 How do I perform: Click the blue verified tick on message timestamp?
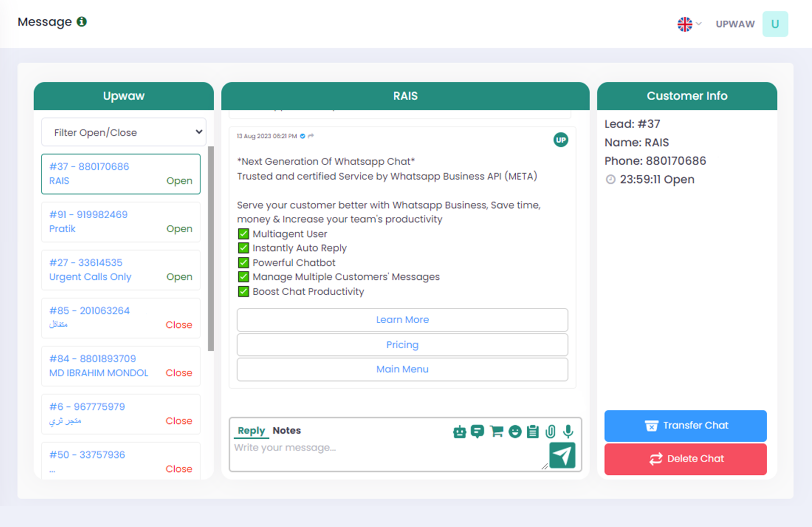(302, 136)
